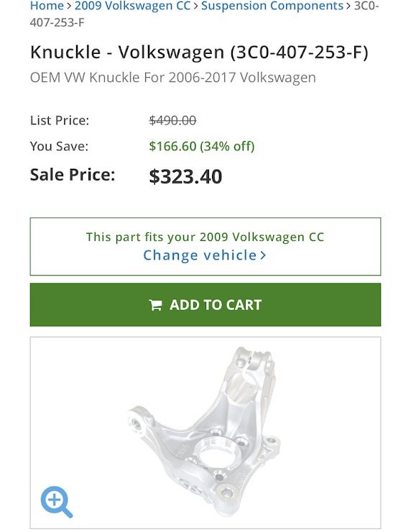Click the green $166.60 savings amount

pyautogui.click(x=172, y=146)
